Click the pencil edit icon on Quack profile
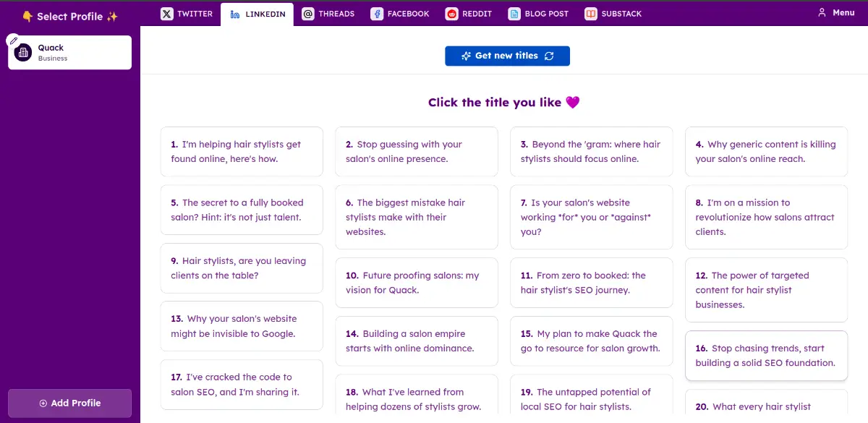Image resolution: width=868 pixels, height=423 pixels. pos(12,40)
